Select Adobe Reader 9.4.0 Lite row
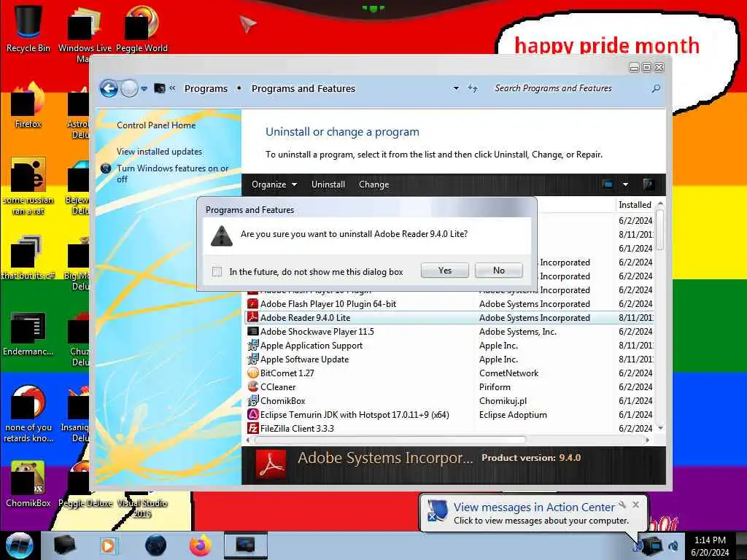Screen dimensions: 747x560 (448, 318)
